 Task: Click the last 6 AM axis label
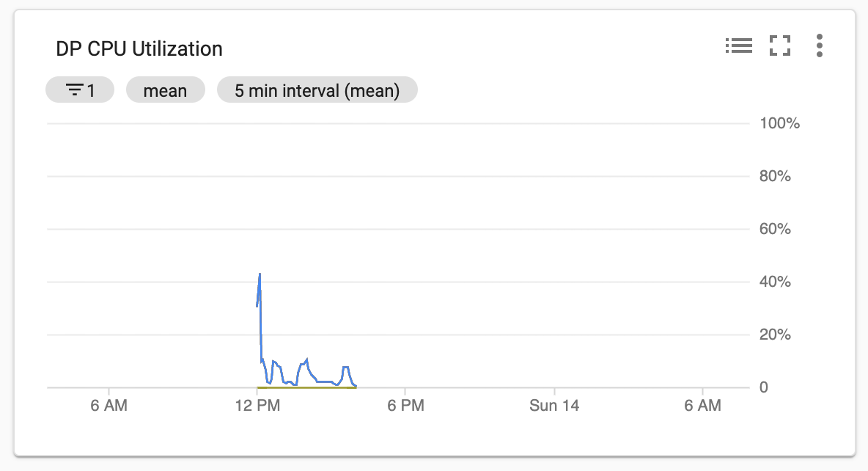tap(702, 405)
